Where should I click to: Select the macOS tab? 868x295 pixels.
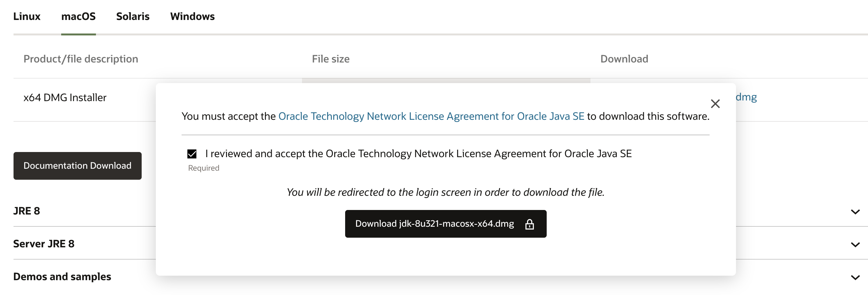[x=79, y=16]
